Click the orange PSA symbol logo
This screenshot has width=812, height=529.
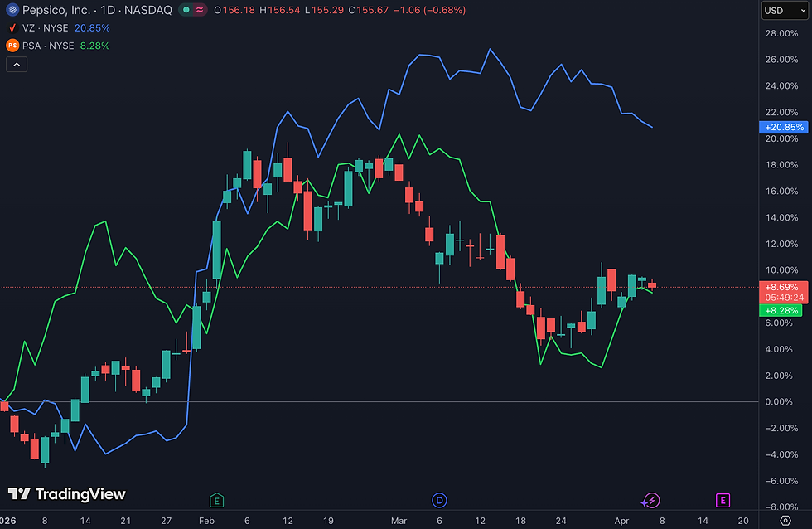point(12,46)
